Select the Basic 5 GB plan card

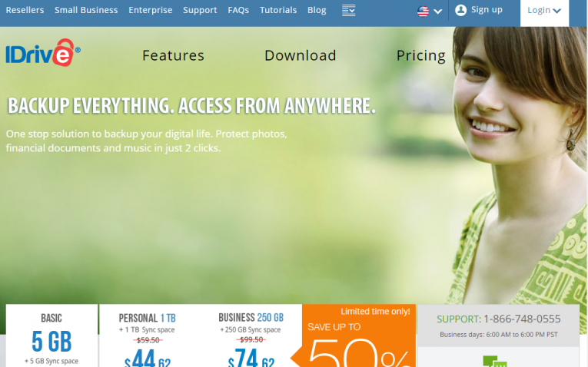click(x=51, y=336)
